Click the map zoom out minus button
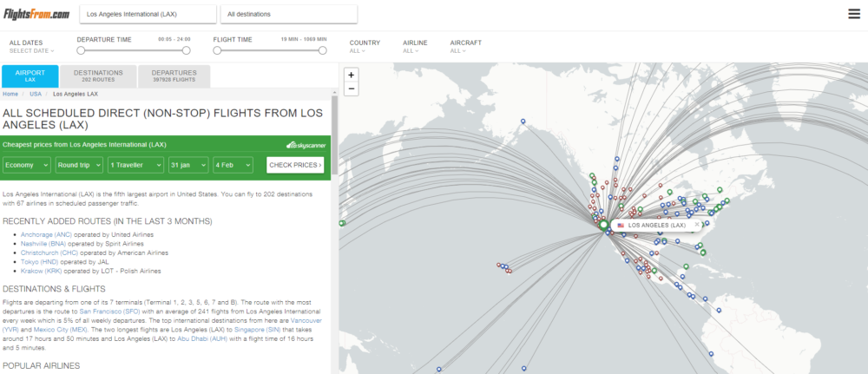Image resolution: width=868 pixels, height=374 pixels. (351, 89)
